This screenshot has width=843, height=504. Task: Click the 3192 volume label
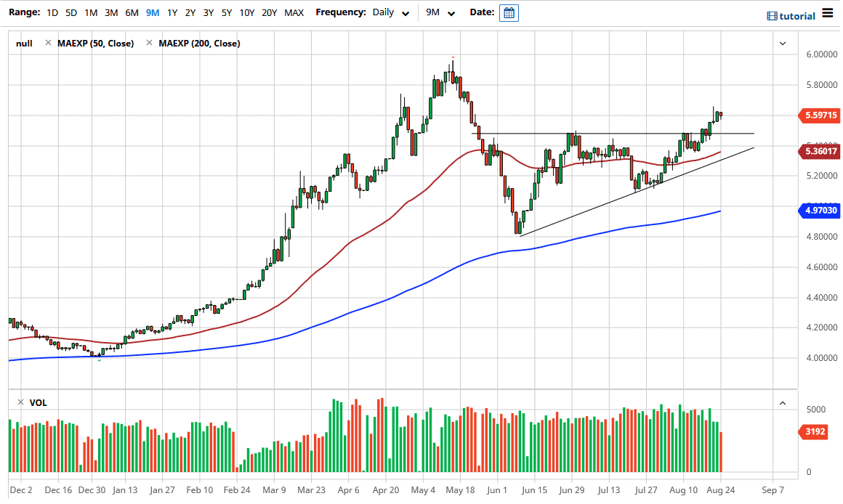[x=814, y=432]
